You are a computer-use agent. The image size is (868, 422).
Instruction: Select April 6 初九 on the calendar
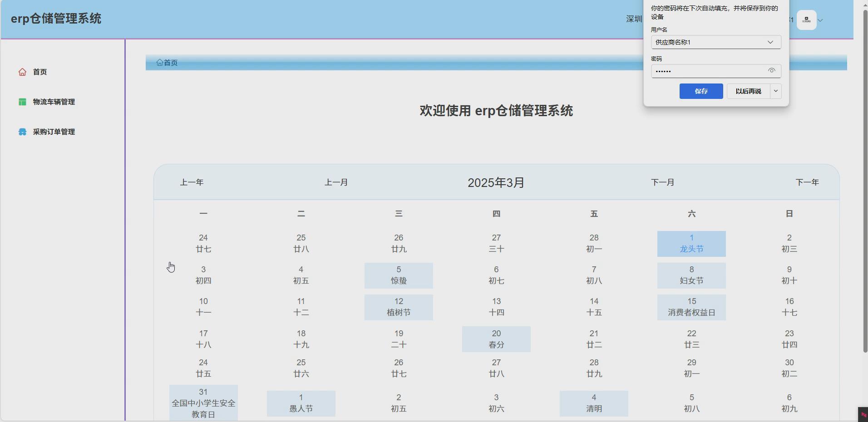[789, 403]
